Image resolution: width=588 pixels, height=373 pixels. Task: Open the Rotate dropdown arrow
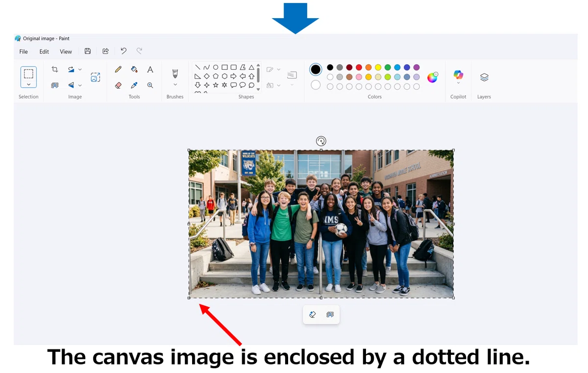[x=80, y=70]
